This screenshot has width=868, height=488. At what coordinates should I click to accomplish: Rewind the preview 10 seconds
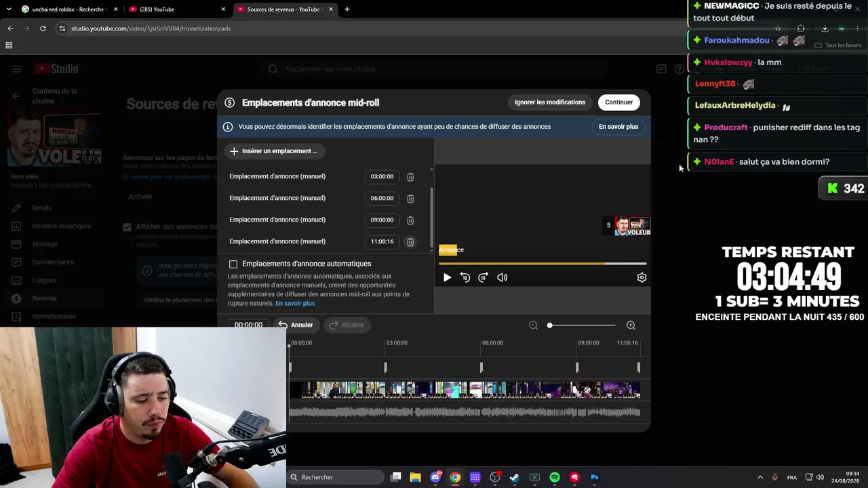(x=465, y=277)
